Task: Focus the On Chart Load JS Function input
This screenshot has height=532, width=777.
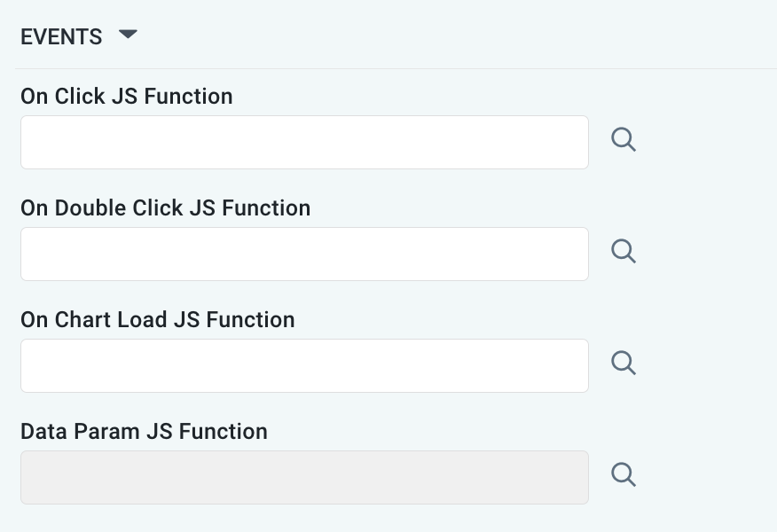Action: (304, 365)
